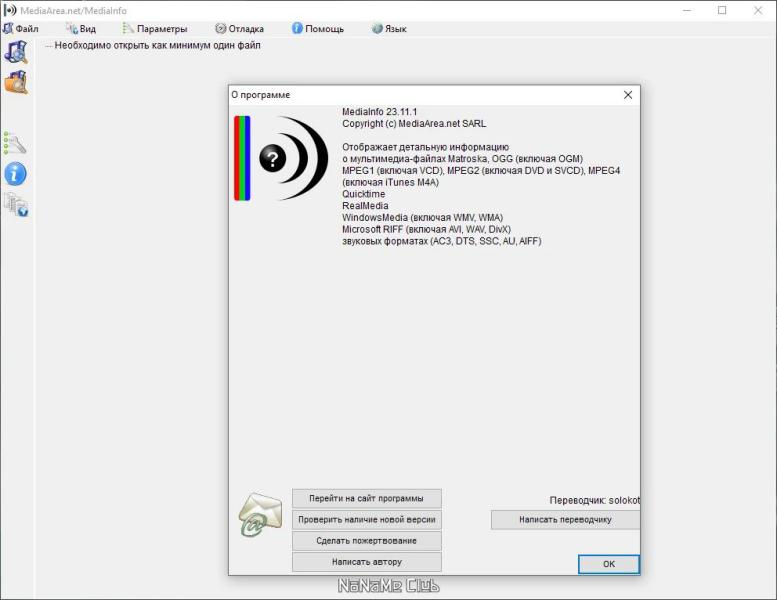Viewport: 777px width, 600px height.
Task: Click 'Copyright (c) MediaArea.net SARL' text
Action: tap(414, 124)
